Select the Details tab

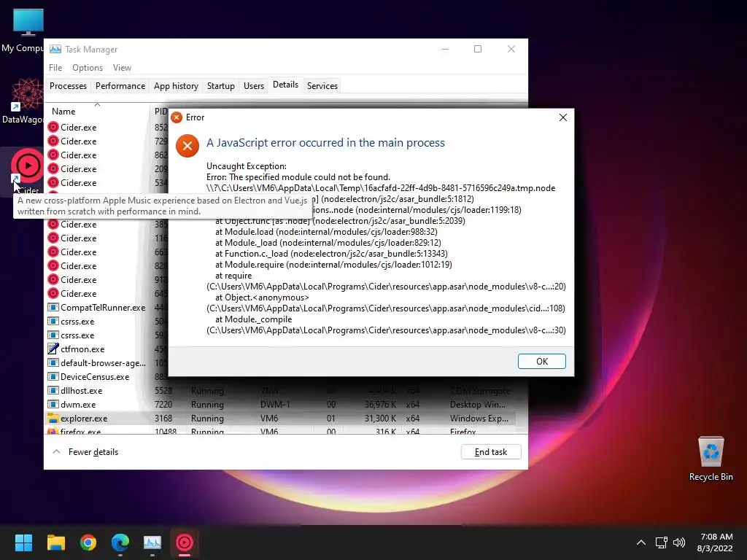(x=285, y=85)
